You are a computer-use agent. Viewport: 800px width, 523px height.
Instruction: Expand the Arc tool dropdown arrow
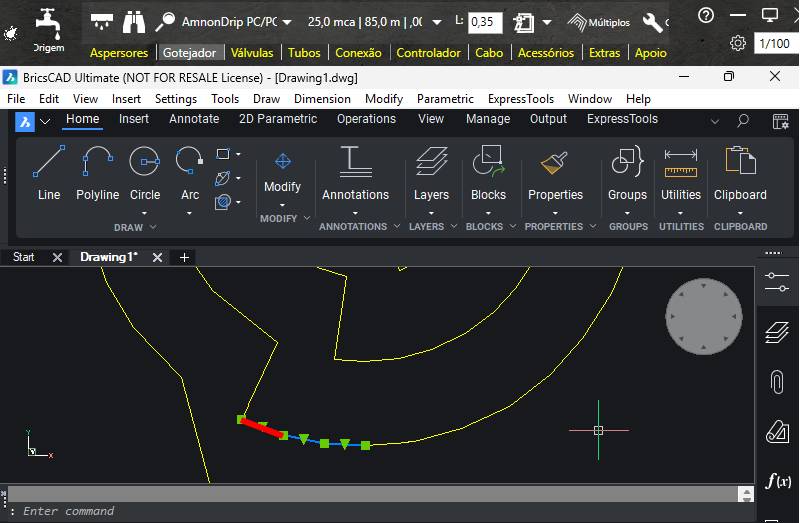pyautogui.click(x=190, y=212)
